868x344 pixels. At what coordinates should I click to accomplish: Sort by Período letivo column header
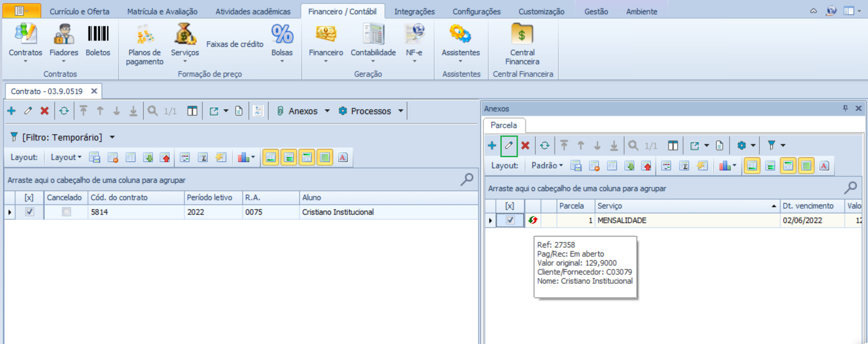213,197
